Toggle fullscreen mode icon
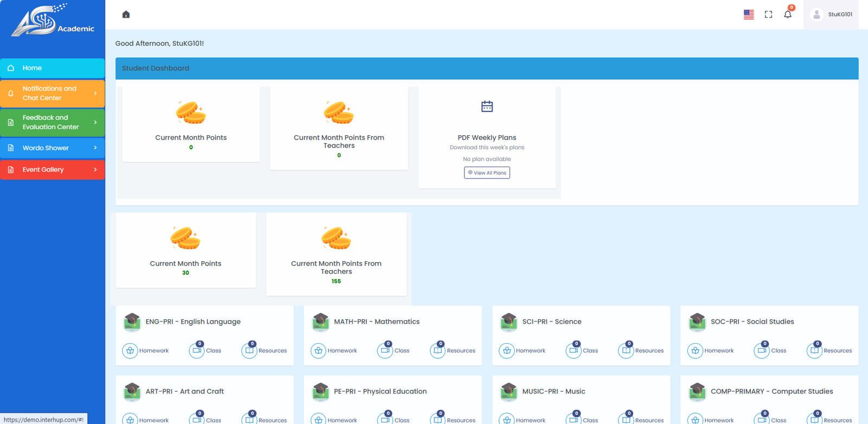868x424 pixels. (x=768, y=15)
